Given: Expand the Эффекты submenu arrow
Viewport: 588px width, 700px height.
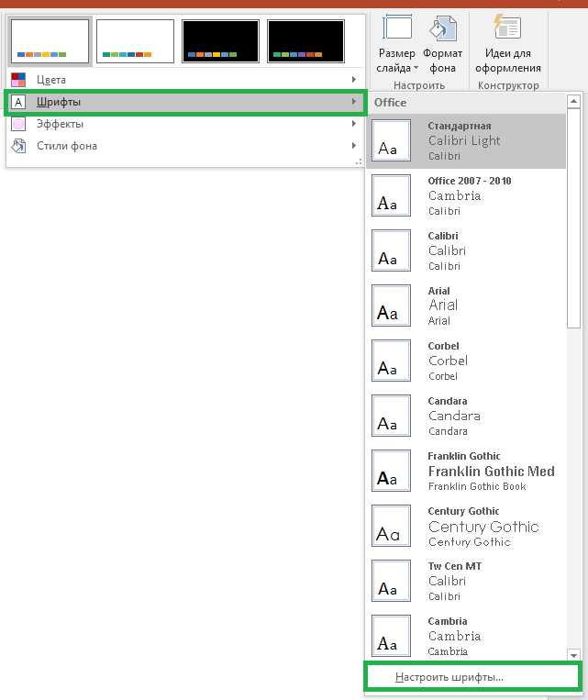Looking at the screenshot, I should 353,123.
